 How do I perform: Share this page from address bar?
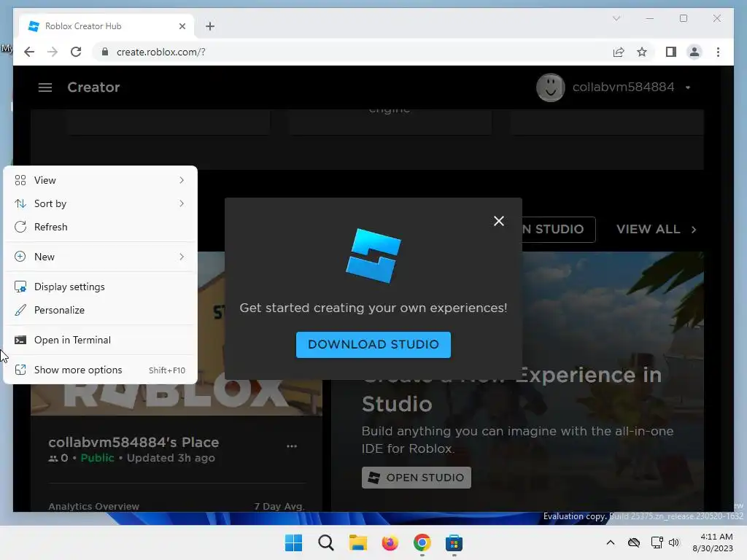[x=619, y=52]
